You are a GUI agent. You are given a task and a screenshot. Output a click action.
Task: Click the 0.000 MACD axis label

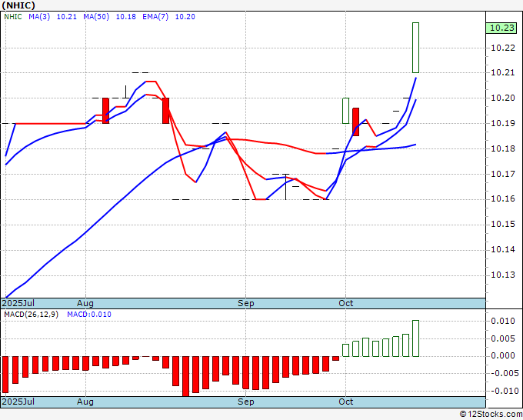tap(503, 356)
